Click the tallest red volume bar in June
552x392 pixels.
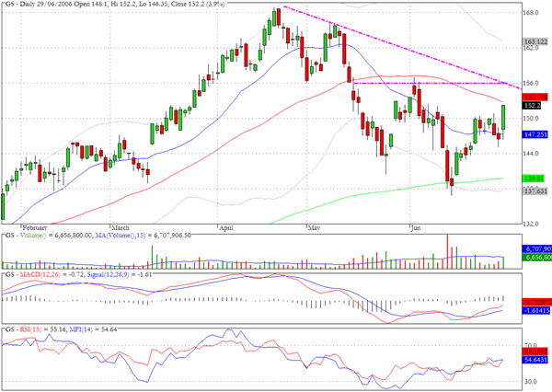tap(447, 251)
